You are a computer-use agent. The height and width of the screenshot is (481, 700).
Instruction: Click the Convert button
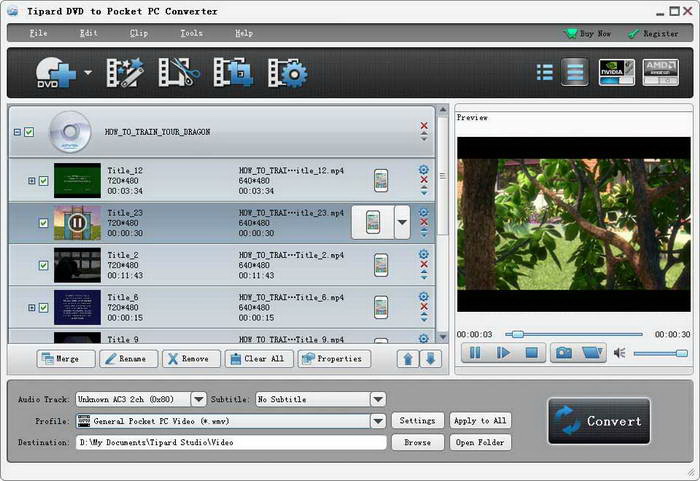[599, 421]
